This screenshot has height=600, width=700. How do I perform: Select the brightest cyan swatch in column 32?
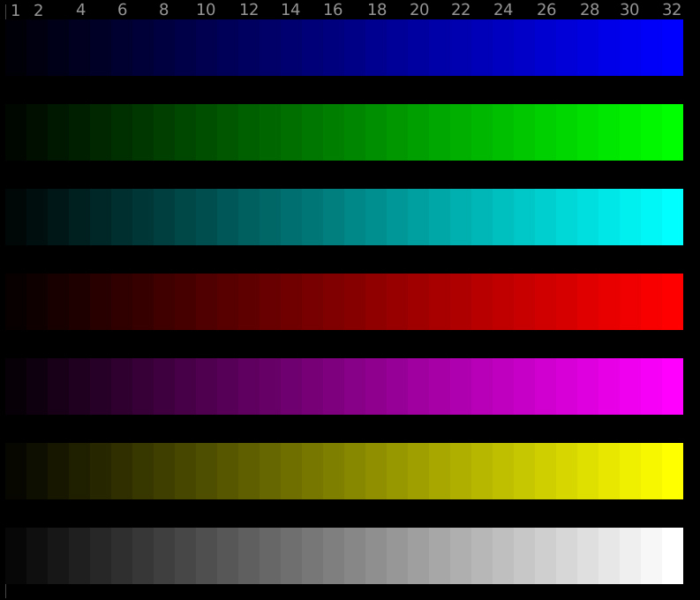coord(673,217)
